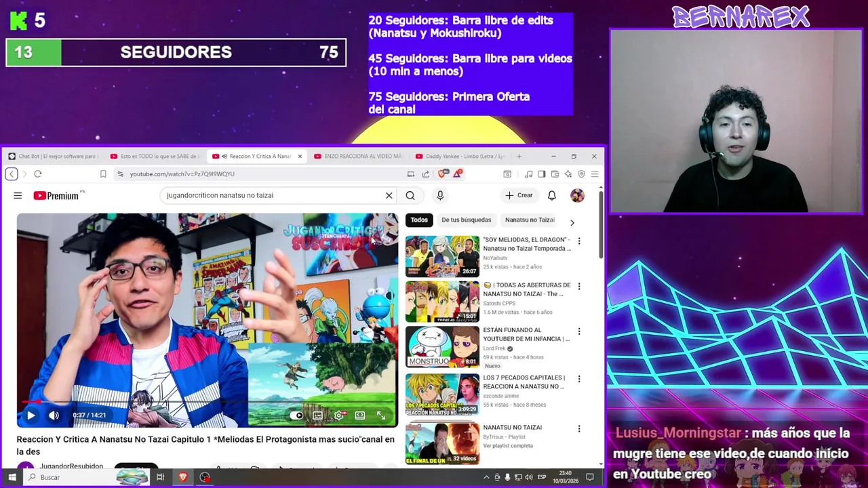Open the SOY MELIODAS, EL DRAGON video thumbnail
This screenshot has width=868, height=488.
tap(442, 256)
